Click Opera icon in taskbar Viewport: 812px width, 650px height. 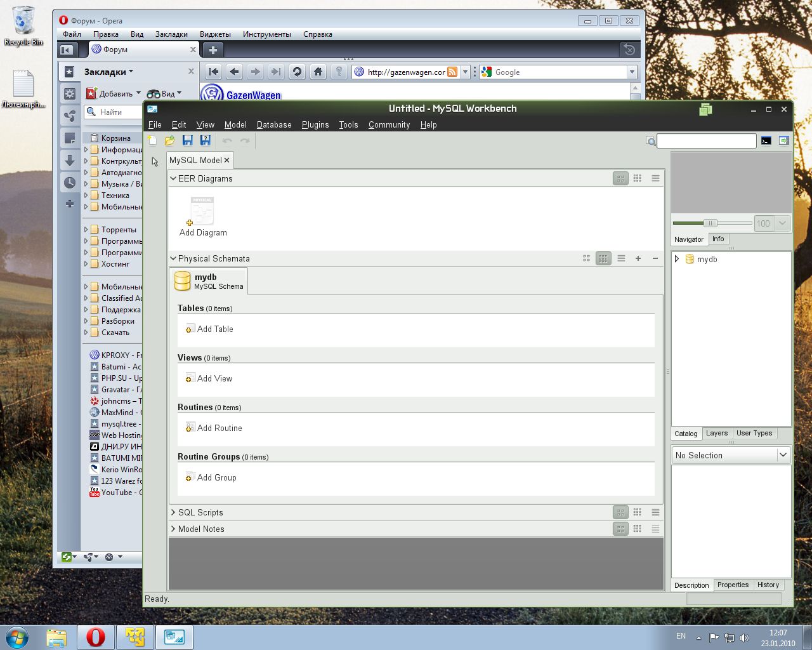pos(96,637)
